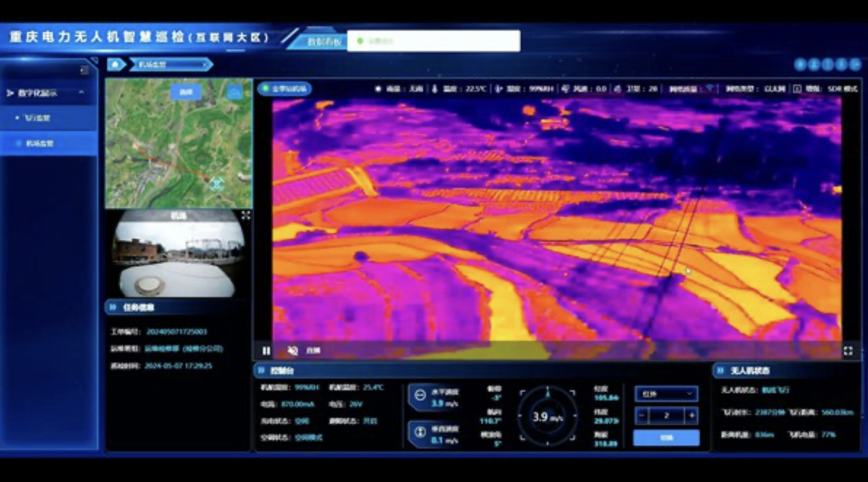This screenshot has height=482, width=868.
Task: Click the home icon in breadcrumb bar
Action: pos(116,64)
